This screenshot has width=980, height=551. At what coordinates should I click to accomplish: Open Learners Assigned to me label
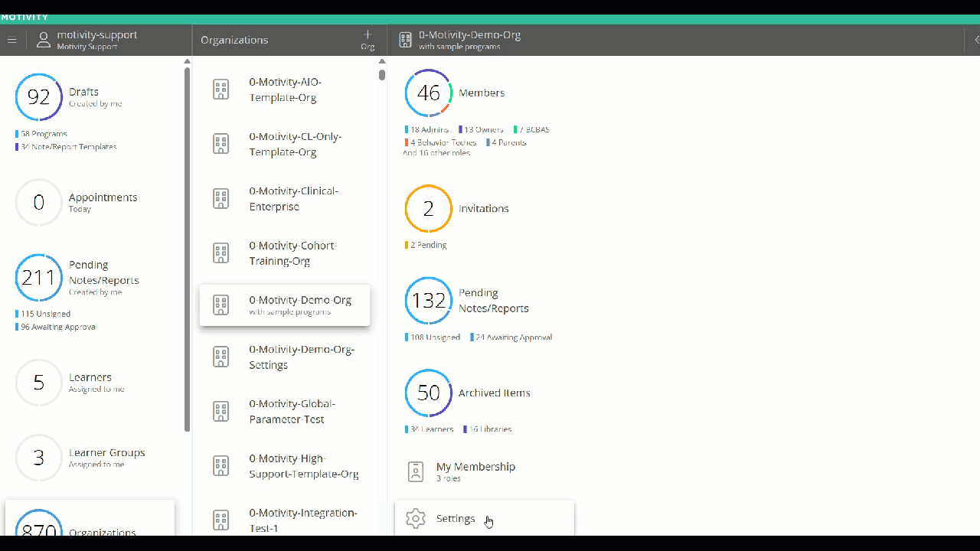tap(96, 382)
